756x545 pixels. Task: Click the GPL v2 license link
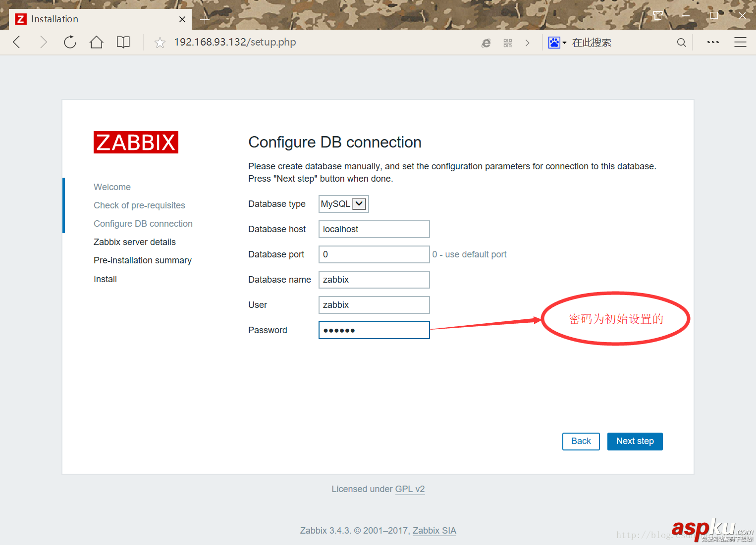point(410,489)
